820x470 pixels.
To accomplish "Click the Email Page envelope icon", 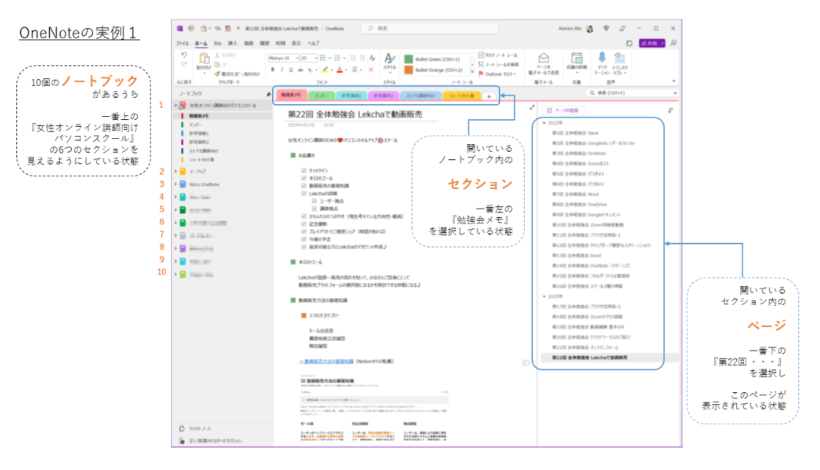I will click(543, 60).
